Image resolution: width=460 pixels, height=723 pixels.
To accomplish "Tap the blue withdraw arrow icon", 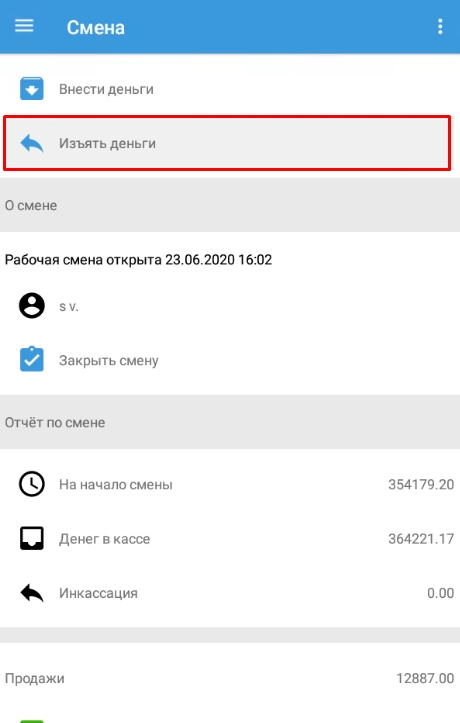I will pyautogui.click(x=31, y=143).
